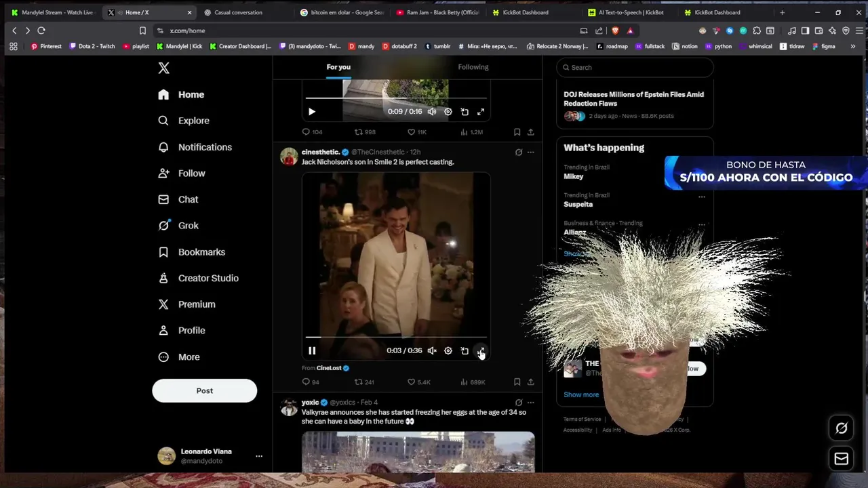Click the Grok icon on yoxic's post
The height and width of the screenshot is (488, 868).
point(519,403)
